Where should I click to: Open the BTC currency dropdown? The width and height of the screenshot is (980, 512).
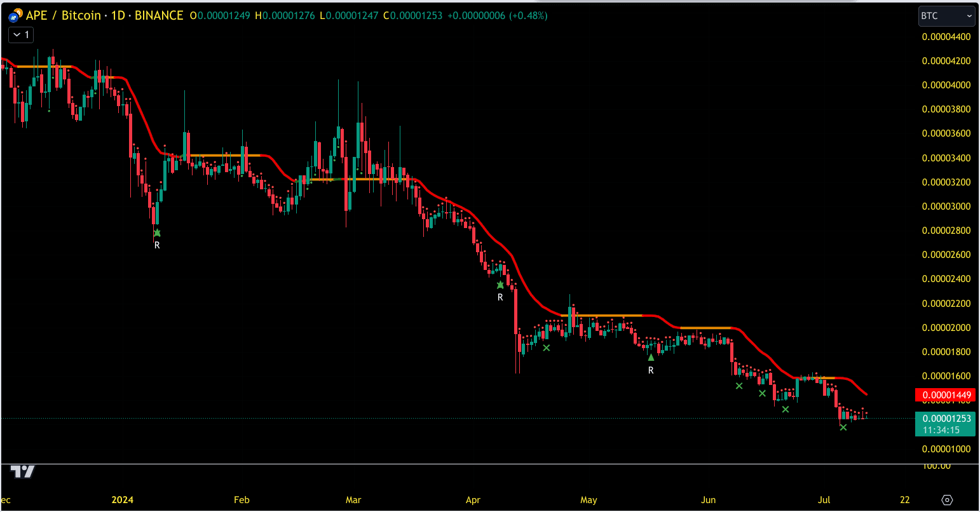(x=946, y=16)
